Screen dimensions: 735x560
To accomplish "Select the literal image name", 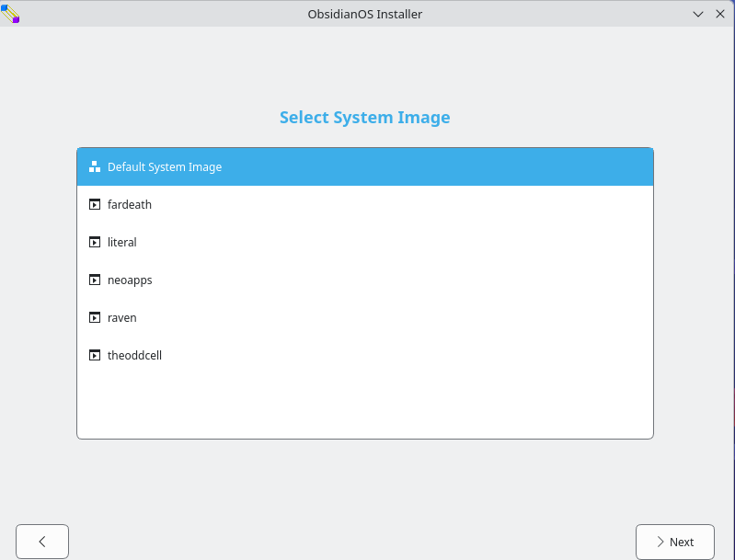I will 121,242.
